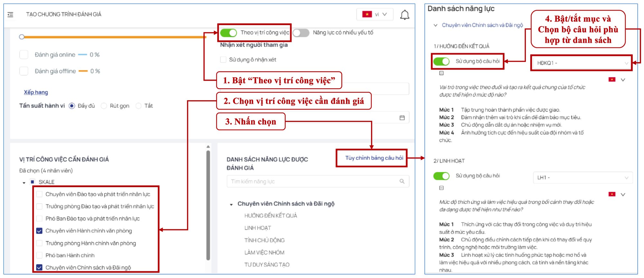Screen dimensions: 644x278
Task: Click the Vietnam flag beside the HƯỚNG ĐẾN KẾT QUẢ question
Action: (x=612, y=80)
